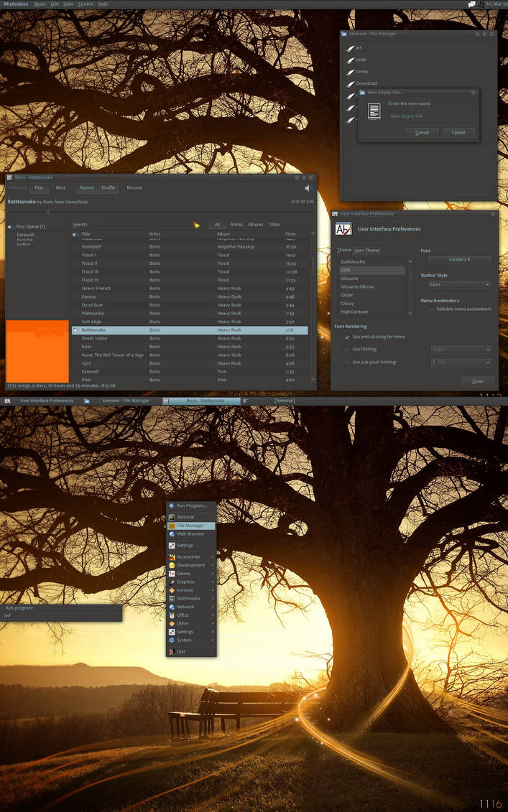
Task: Expand the Accessories submenu
Action: pos(190,556)
